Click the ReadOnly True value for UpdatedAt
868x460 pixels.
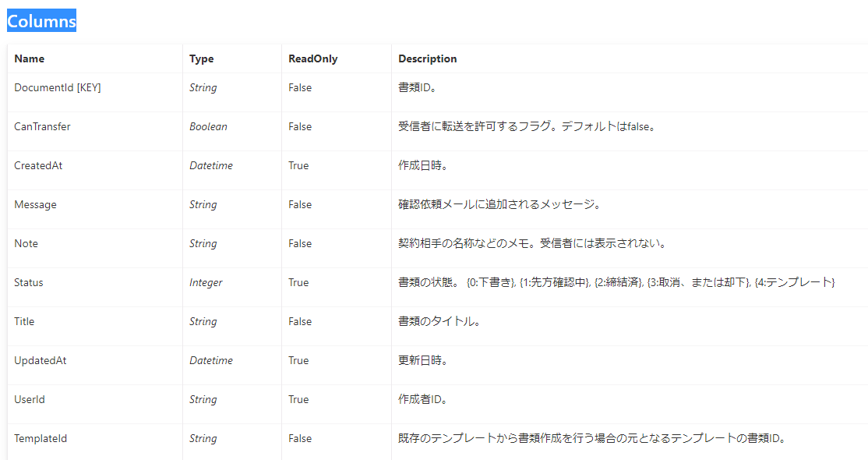coord(298,360)
